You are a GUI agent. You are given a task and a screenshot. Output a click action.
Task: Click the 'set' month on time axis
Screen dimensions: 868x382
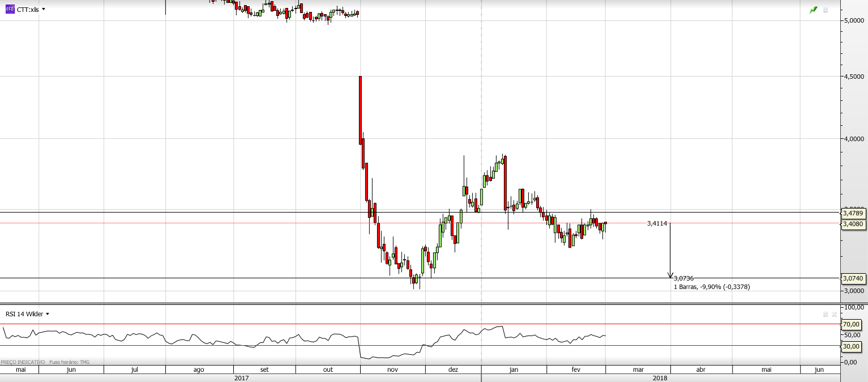point(264,370)
